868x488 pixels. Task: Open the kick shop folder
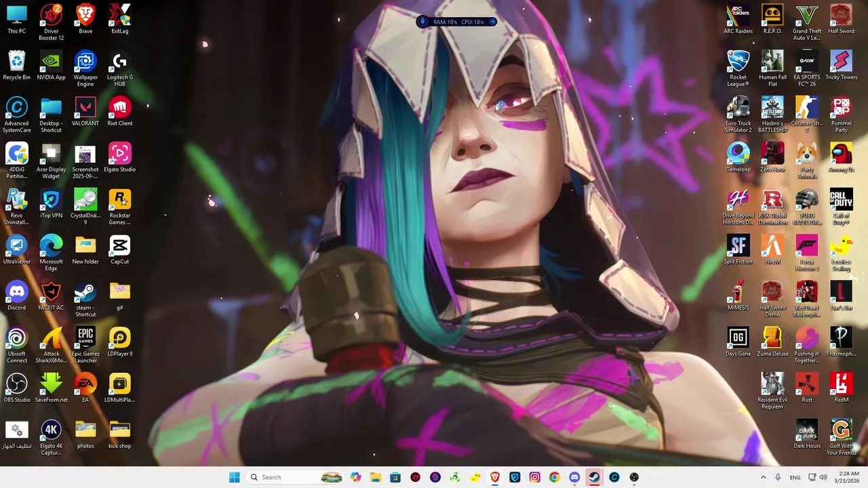pos(119,434)
